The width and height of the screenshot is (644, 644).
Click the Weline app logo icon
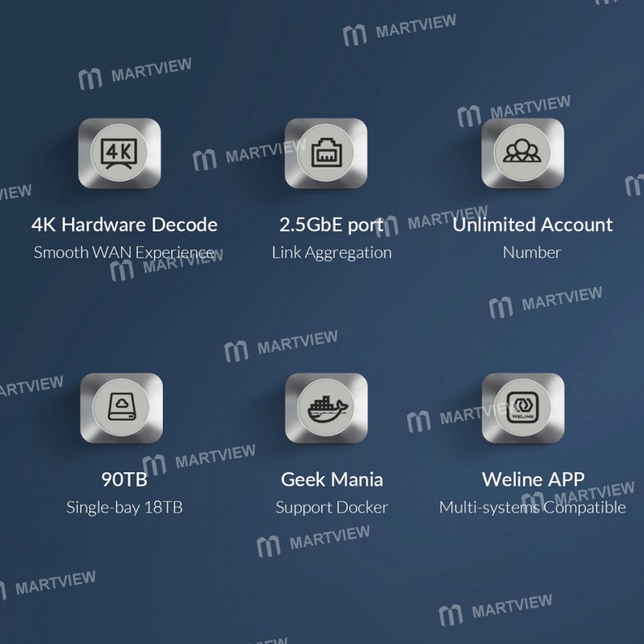click(x=523, y=408)
